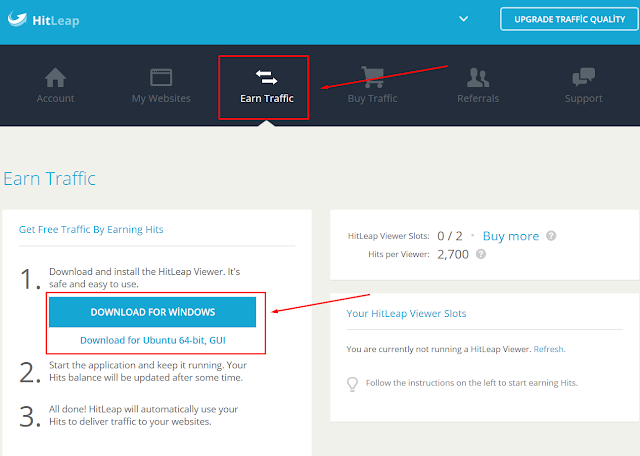Click the HitLeap bird logo icon

coord(17,19)
